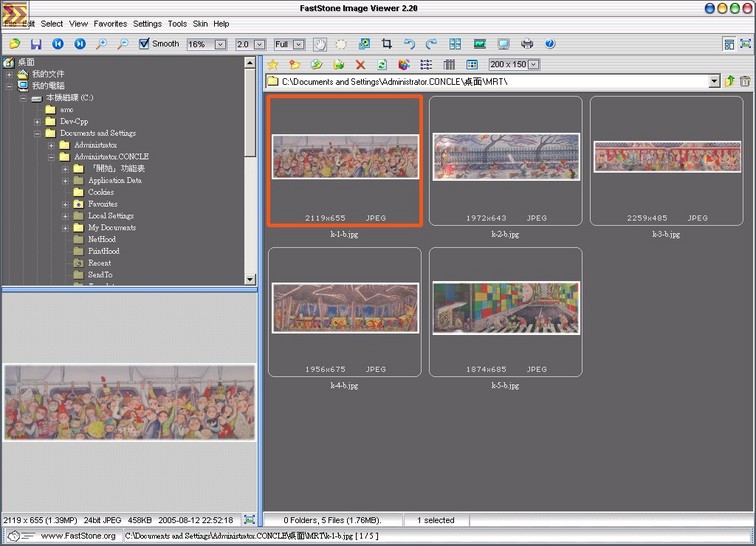756x546 pixels.
Task: Open the Select menu
Action: [x=52, y=24]
